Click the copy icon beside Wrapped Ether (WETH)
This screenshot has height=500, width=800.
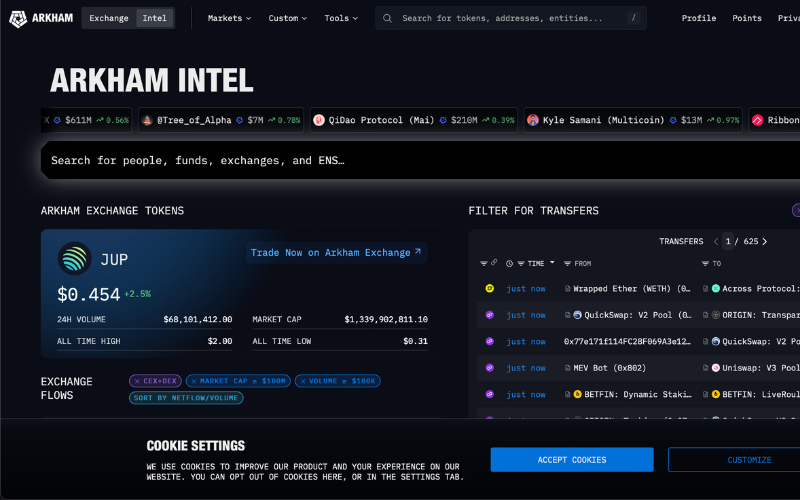click(567, 289)
